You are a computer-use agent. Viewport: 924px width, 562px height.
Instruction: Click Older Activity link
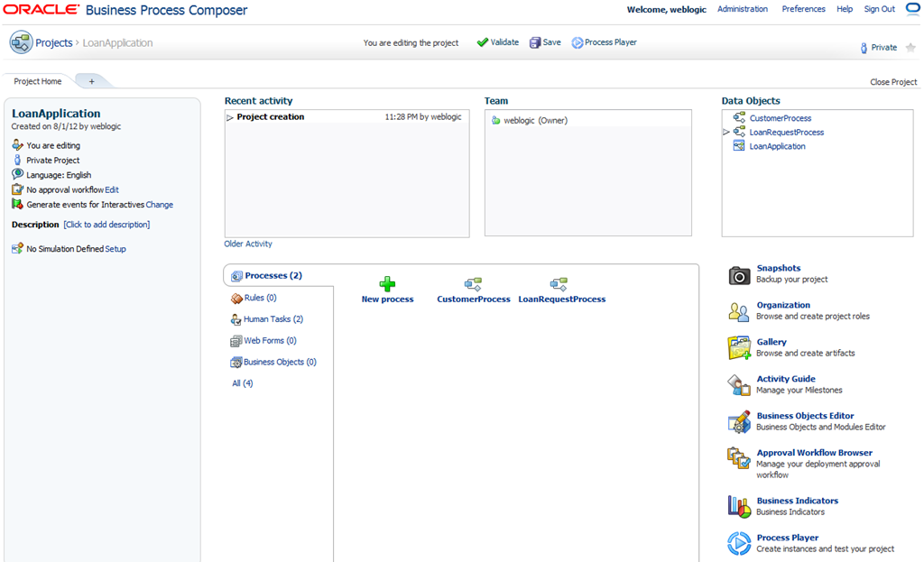pyautogui.click(x=248, y=244)
